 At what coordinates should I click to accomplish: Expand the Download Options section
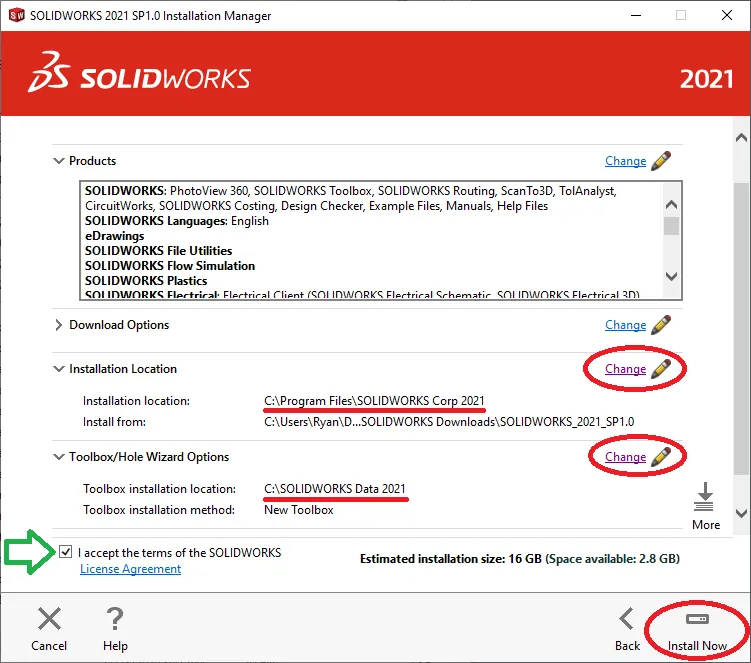click(x=58, y=325)
